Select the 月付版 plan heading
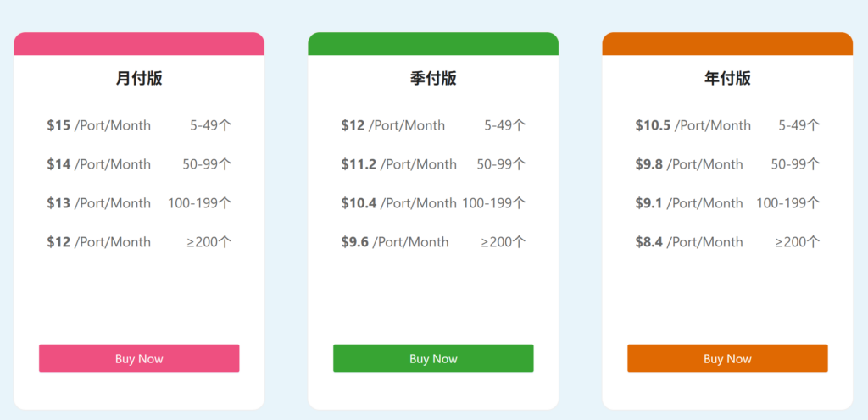 [139, 79]
